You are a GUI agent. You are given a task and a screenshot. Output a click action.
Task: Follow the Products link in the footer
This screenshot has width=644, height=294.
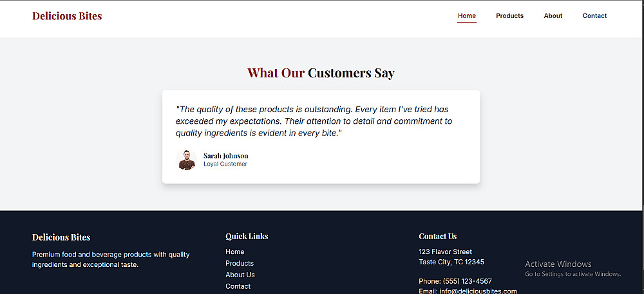click(240, 264)
